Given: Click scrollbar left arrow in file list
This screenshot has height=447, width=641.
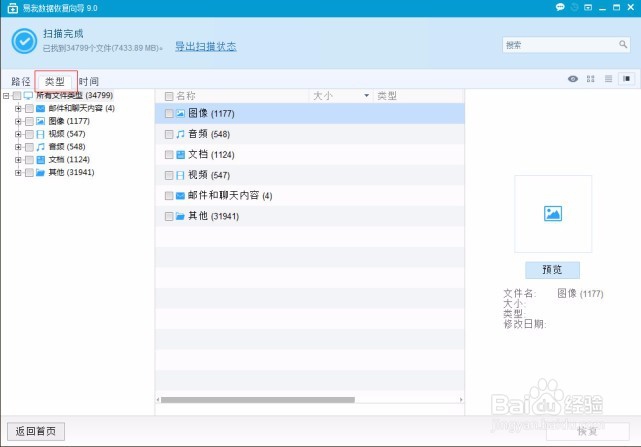Looking at the screenshot, I should 158,400.
